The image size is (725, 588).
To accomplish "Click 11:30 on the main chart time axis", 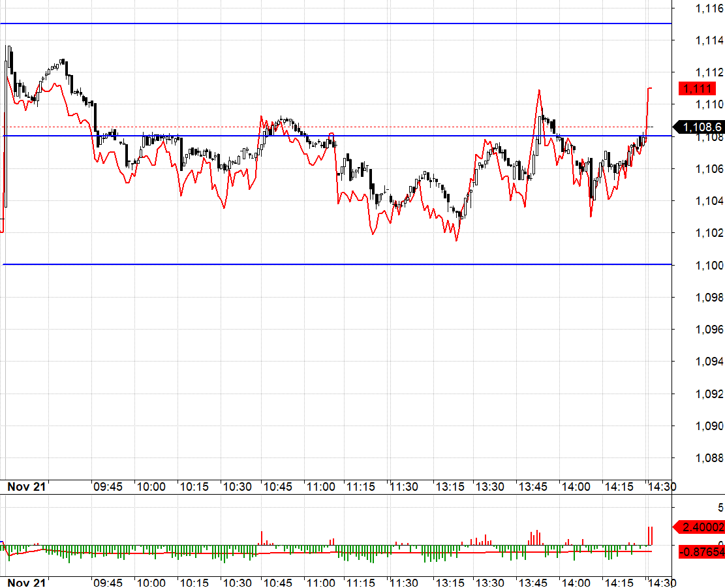I will [404, 487].
